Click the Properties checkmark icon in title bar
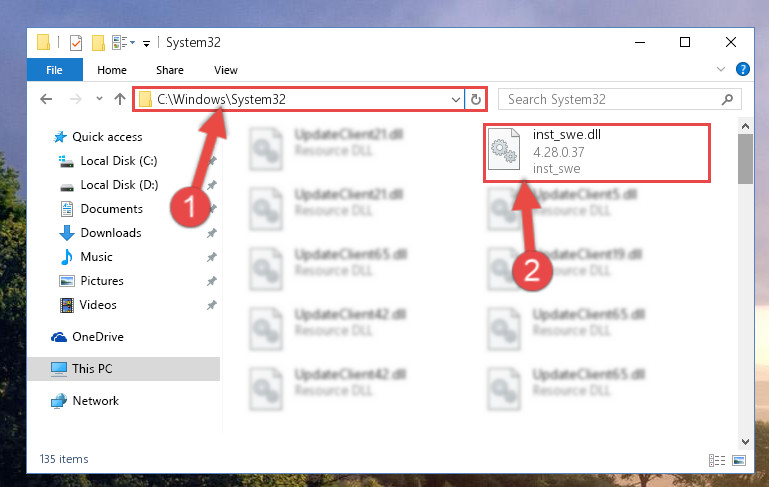 pos(76,43)
